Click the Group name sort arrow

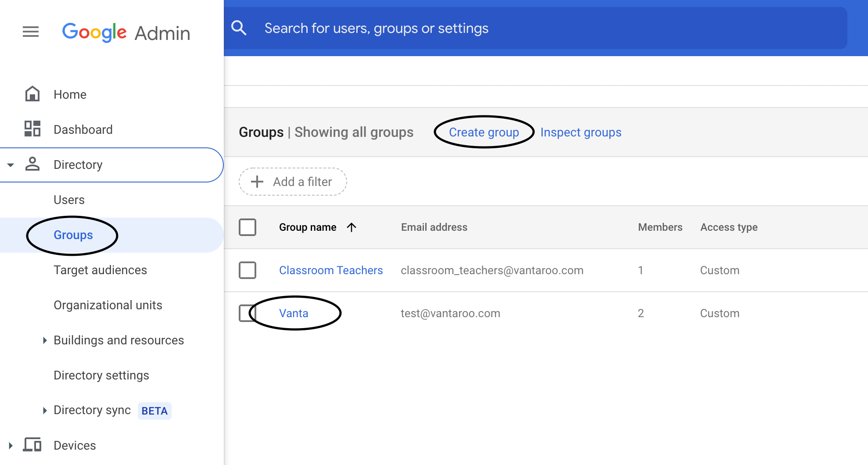coord(352,227)
